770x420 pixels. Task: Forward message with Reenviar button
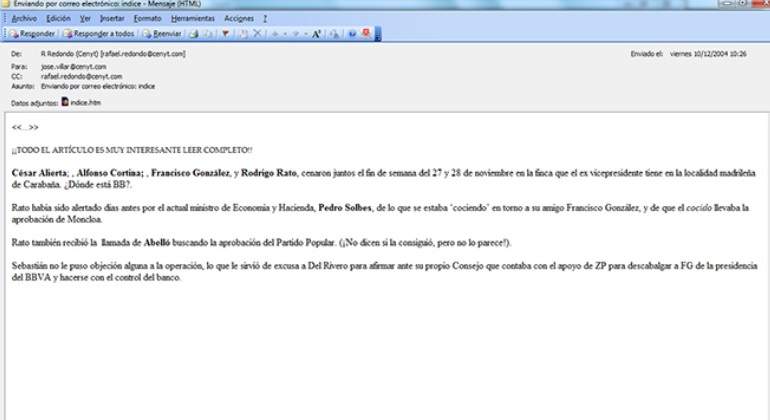click(x=162, y=34)
